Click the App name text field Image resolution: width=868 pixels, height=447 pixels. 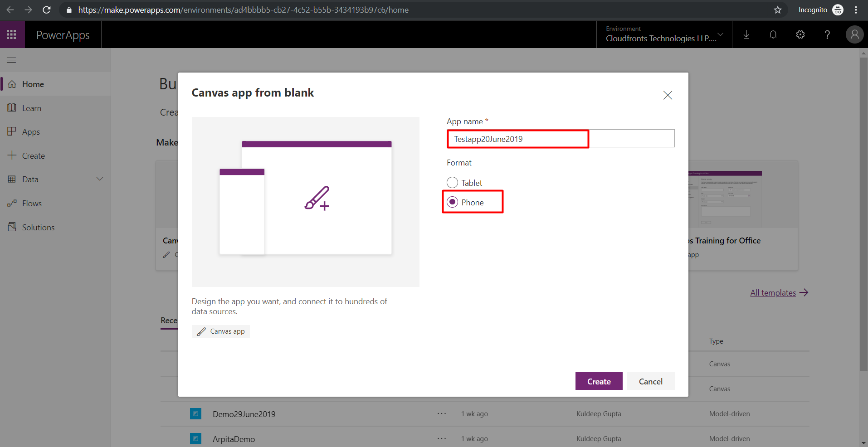pyautogui.click(x=561, y=139)
